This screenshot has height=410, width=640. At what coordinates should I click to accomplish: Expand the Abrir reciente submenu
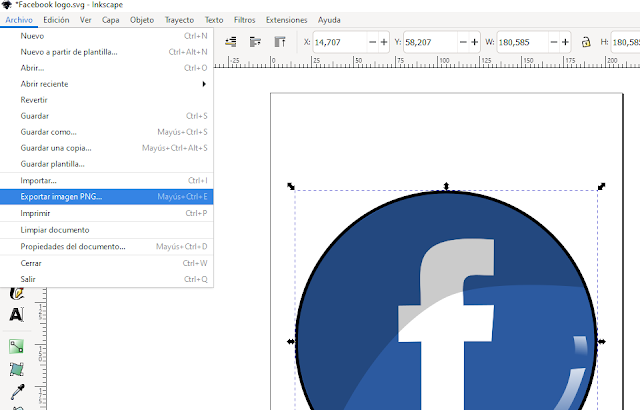(107, 84)
